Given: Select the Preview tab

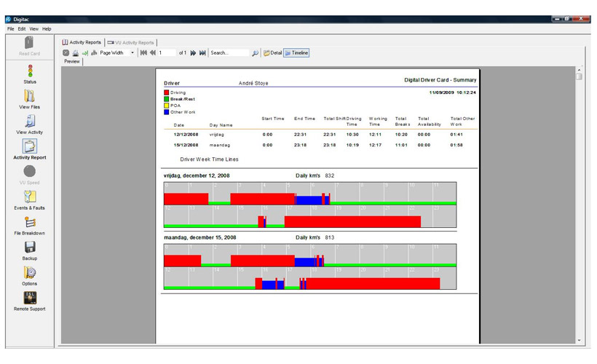Looking at the screenshot, I should pos(71,62).
